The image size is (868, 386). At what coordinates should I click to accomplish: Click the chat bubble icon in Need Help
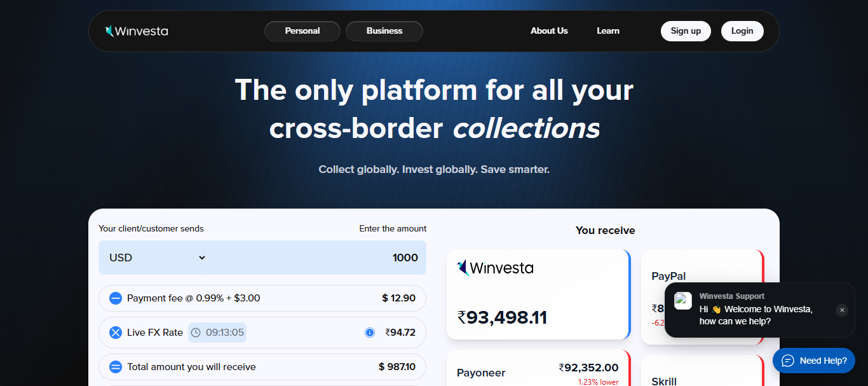tap(788, 361)
